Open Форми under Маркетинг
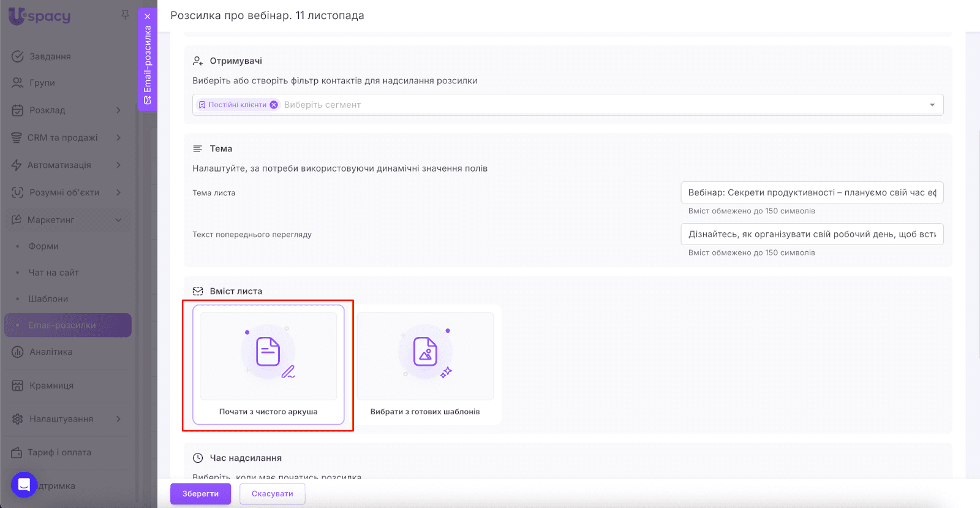This screenshot has height=508, width=980. (43, 246)
